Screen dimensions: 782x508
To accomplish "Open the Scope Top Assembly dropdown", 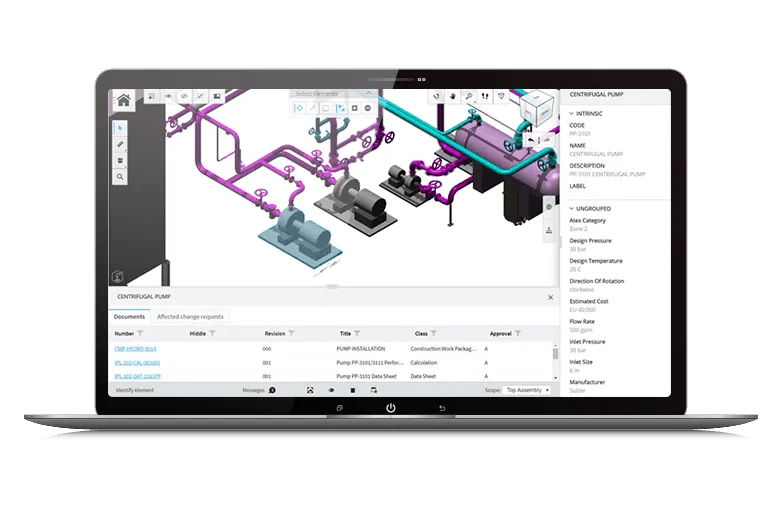I will pos(527,390).
